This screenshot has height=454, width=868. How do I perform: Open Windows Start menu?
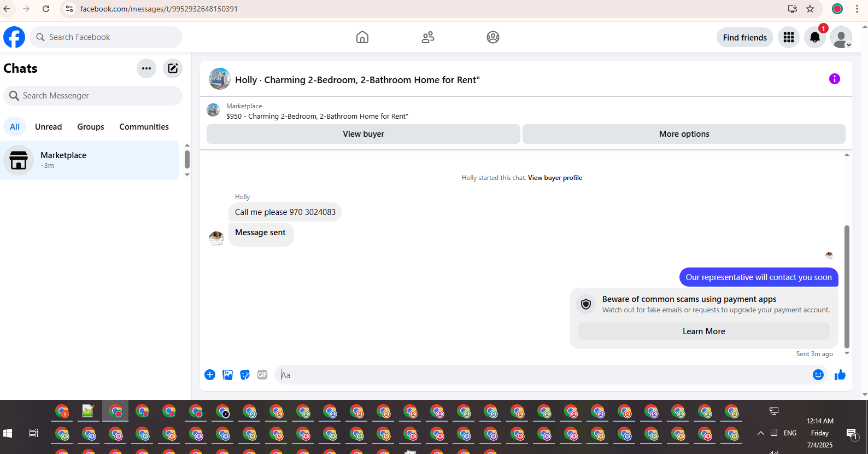click(8, 433)
